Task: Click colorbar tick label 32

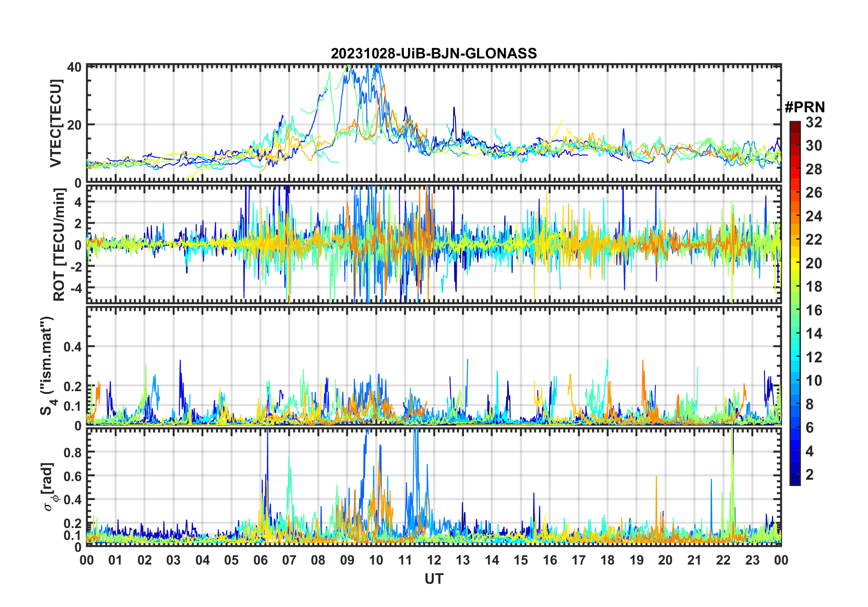Action: coord(814,122)
